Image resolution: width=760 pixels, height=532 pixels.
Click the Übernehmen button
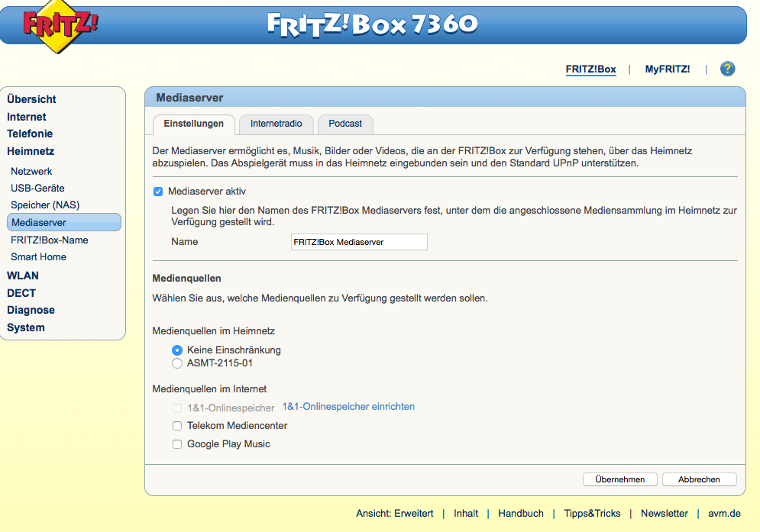click(619, 479)
